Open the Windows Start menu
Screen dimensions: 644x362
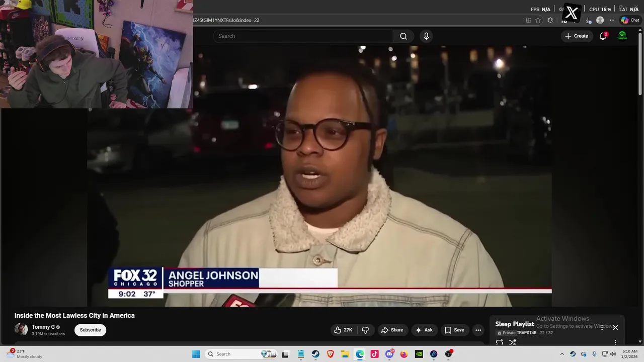click(x=196, y=354)
